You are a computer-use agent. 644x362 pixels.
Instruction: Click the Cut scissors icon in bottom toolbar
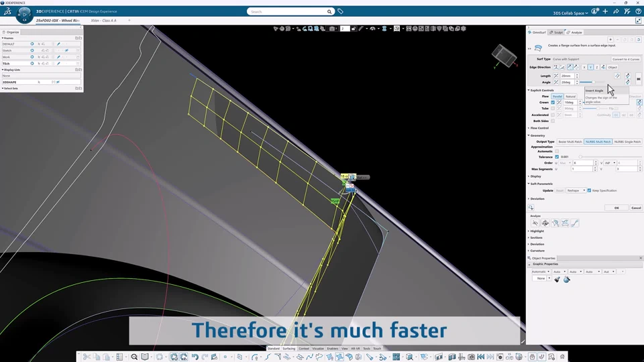[87, 357]
